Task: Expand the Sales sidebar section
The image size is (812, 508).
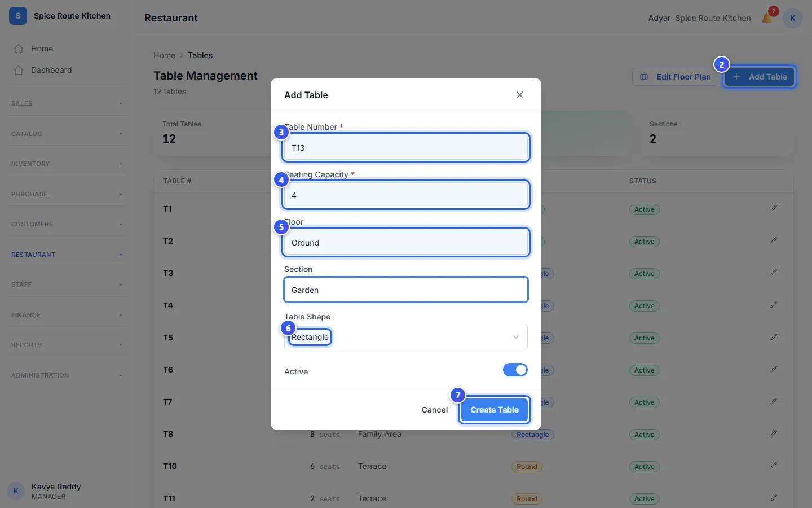Action: click(x=68, y=103)
